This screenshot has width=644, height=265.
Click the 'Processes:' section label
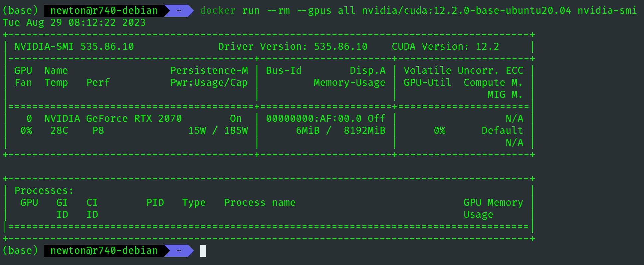[x=44, y=191]
